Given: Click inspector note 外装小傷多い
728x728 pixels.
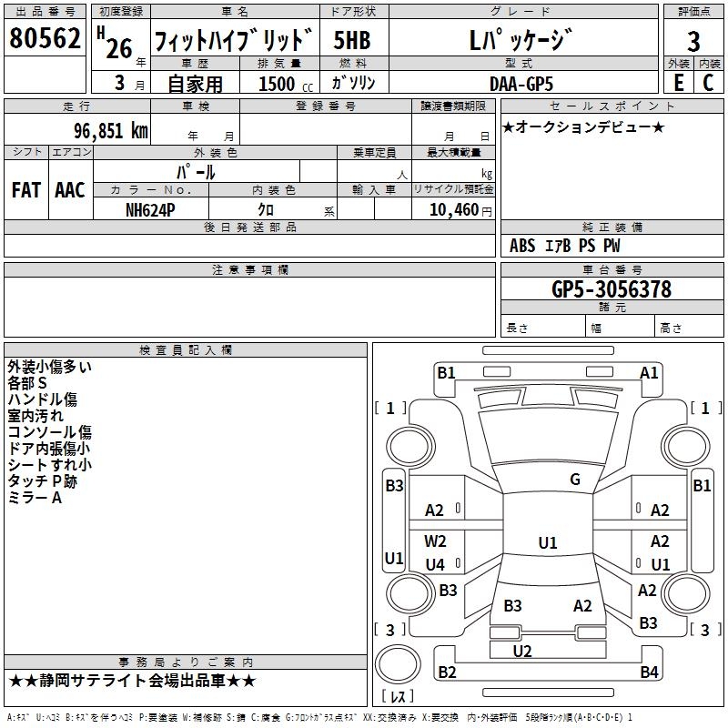Looking at the screenshot, I should click(x=50, y=367).
